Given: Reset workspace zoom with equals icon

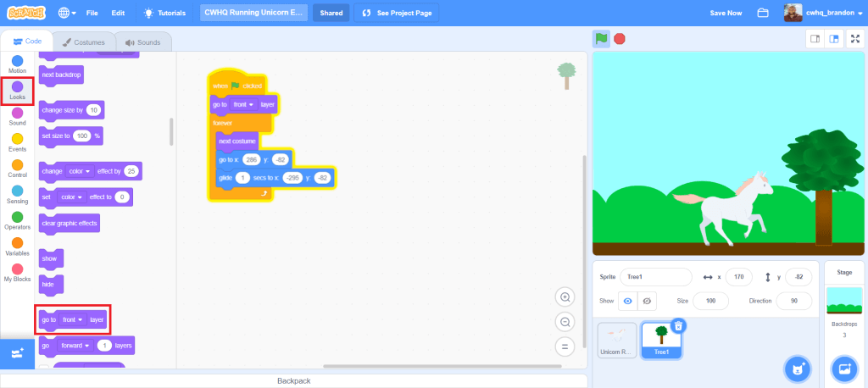Looking at the screenshot, I should (565, 346).
